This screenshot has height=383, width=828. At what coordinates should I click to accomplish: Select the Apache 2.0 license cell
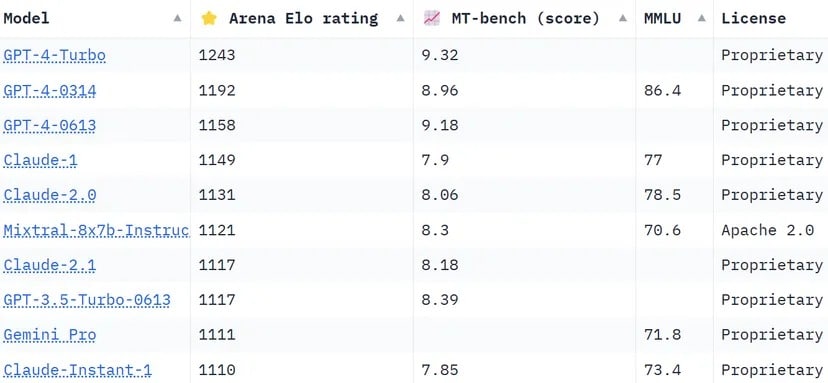tap(767, 230)
